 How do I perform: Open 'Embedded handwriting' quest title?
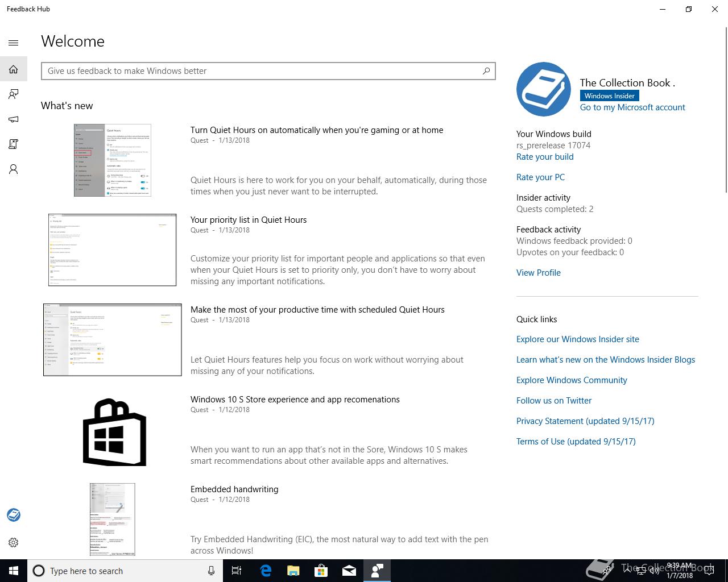point(234,489)
